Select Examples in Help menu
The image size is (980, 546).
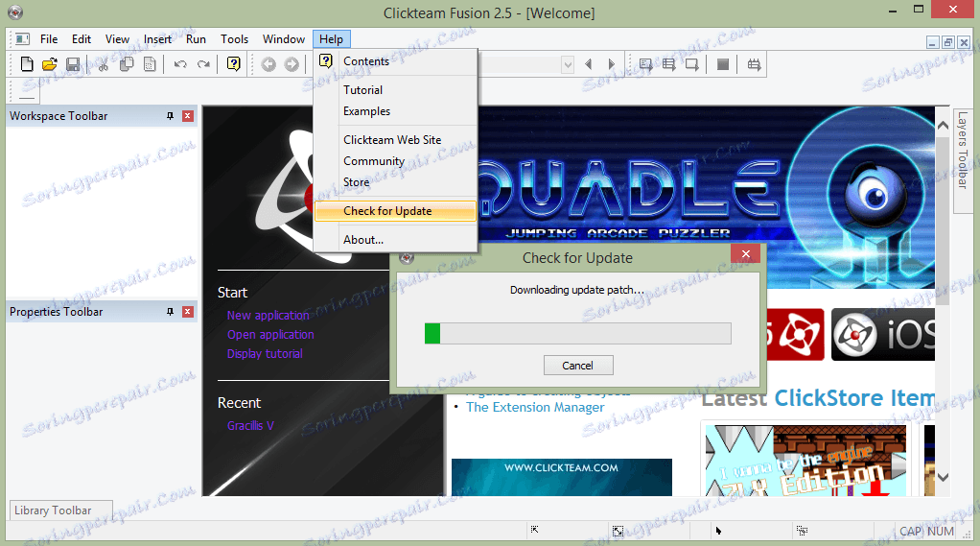tap(395, 111)
